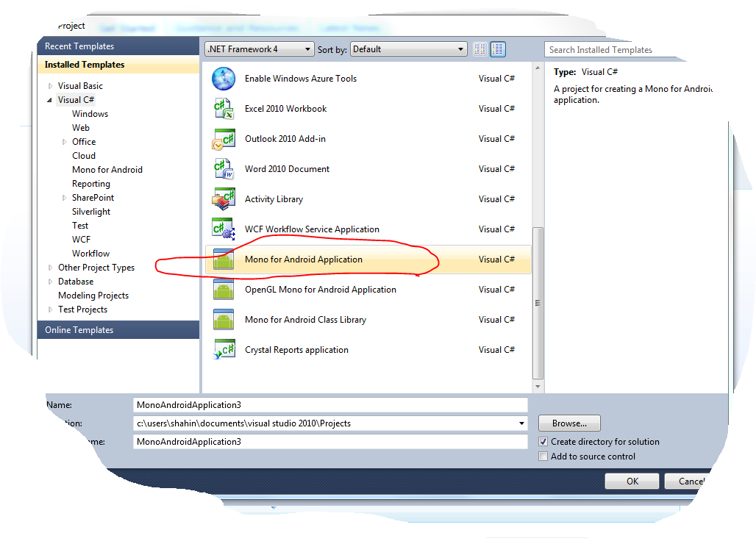The image size is (756, 544).
Task: Expand the Test Projects tree node
Action: [50, 309]
